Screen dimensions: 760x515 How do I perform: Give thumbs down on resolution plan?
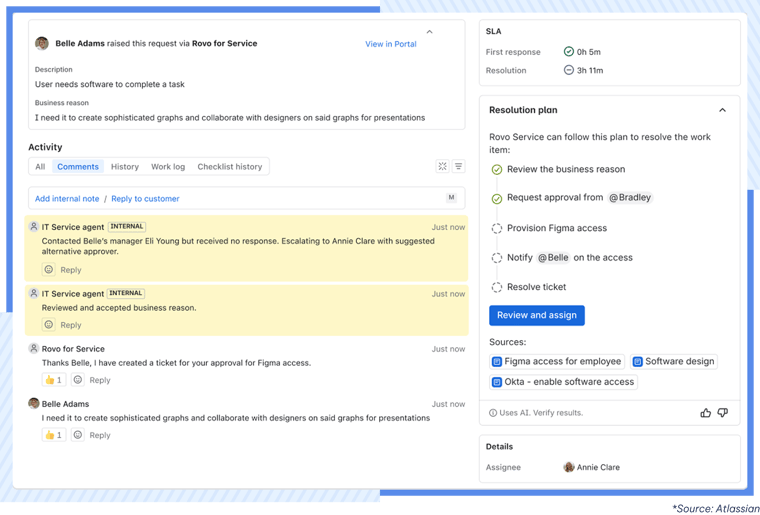(723, 413)
